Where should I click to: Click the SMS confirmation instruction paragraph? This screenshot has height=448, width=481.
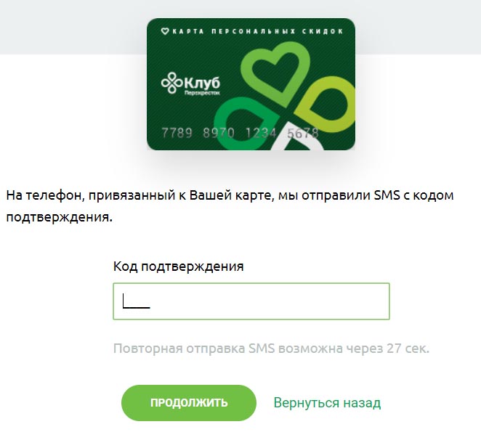pyautogui.click(x=230, y=206)
